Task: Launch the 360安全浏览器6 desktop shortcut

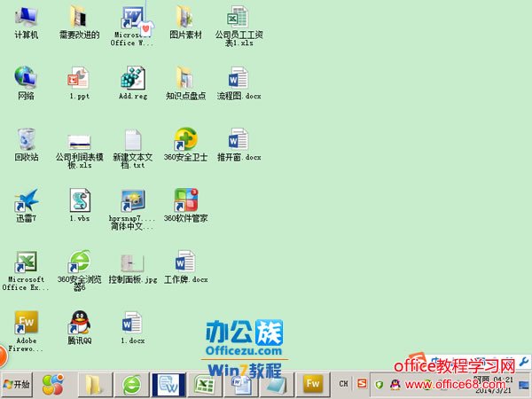Action: (80, 270)
